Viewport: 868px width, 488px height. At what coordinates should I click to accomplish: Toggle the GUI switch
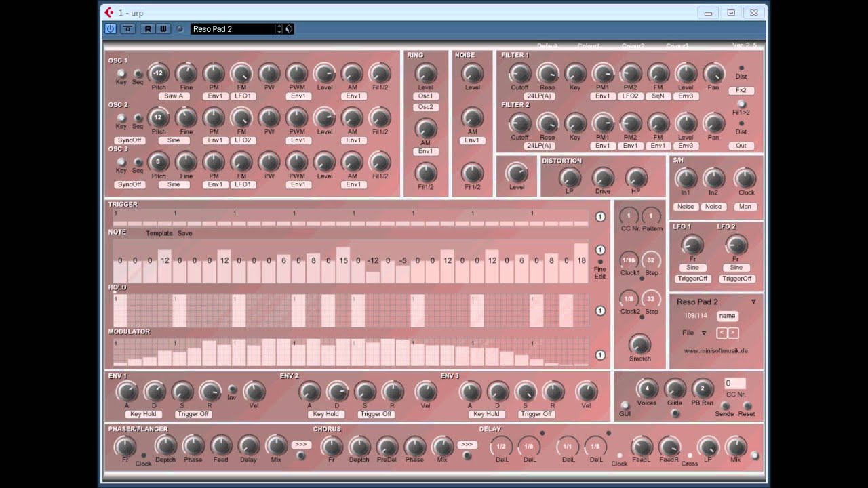[x=625, y=405]
